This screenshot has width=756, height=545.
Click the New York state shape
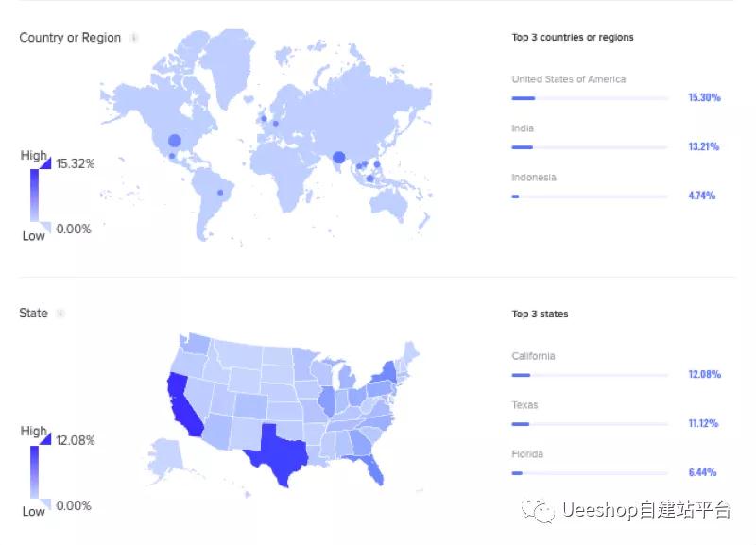(387, 372)
